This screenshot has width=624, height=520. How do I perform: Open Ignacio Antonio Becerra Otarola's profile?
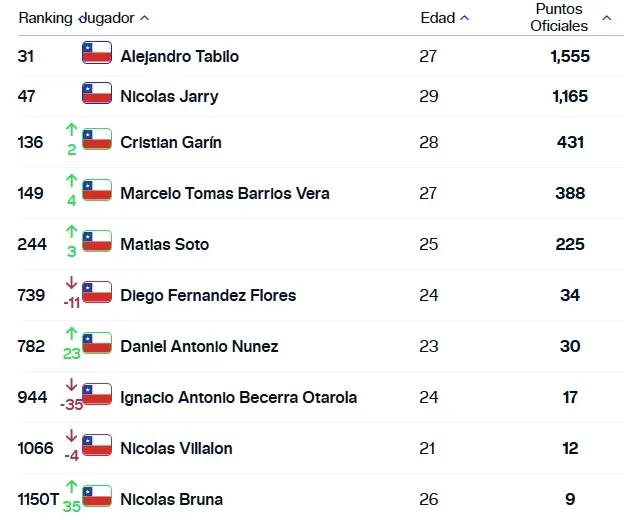(238, 397)
